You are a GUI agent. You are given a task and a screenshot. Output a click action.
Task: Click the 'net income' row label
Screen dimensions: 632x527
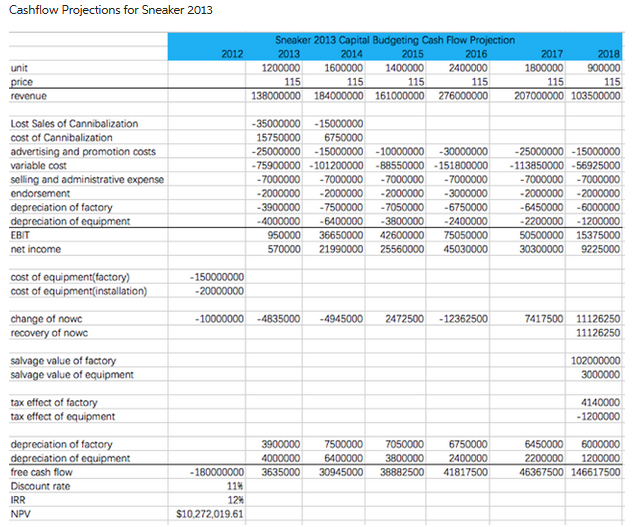click(x=35, y=249)
